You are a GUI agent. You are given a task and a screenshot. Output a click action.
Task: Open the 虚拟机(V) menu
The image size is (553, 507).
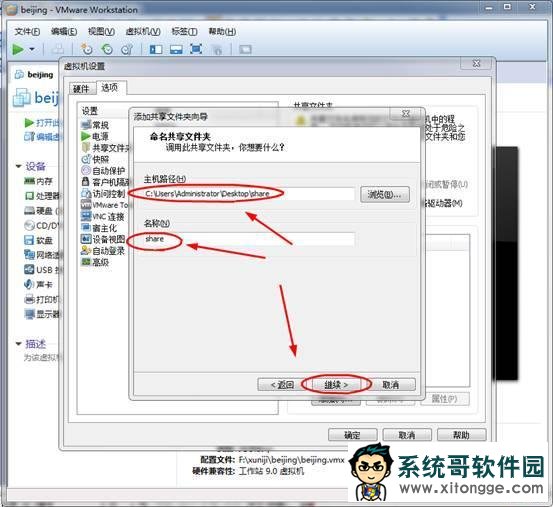tap(143, 31)
